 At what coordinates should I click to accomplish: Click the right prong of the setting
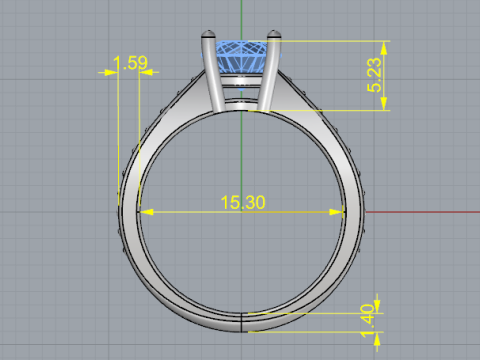coord(269,70)
